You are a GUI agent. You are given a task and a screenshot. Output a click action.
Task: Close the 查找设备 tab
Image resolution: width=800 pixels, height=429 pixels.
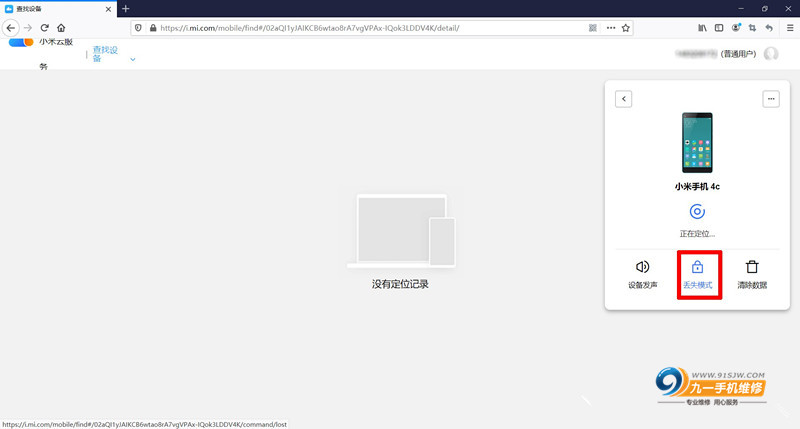point(108,9)
